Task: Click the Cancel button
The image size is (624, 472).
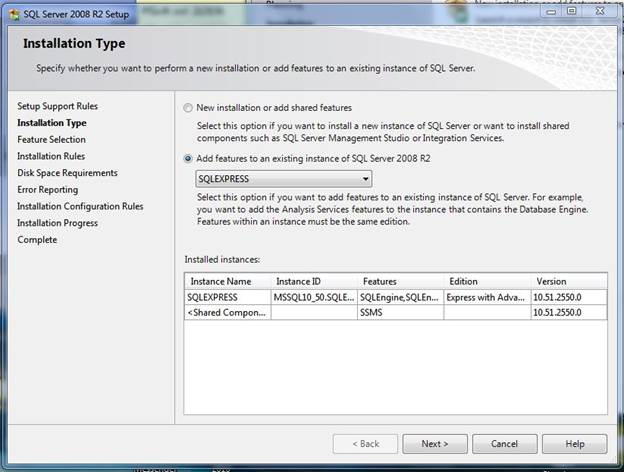Action: (x=504, y=444)
